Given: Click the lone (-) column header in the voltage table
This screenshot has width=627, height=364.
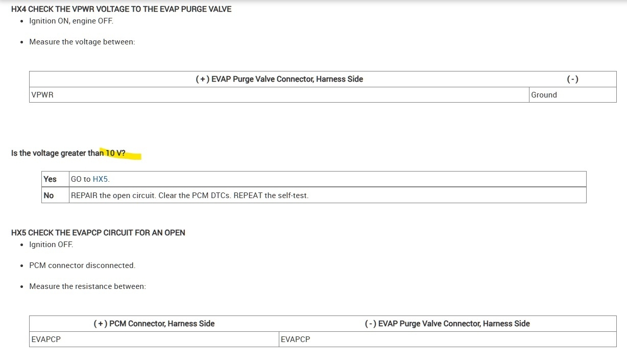Looking at the screenshot, I should [x=572, y=79].
